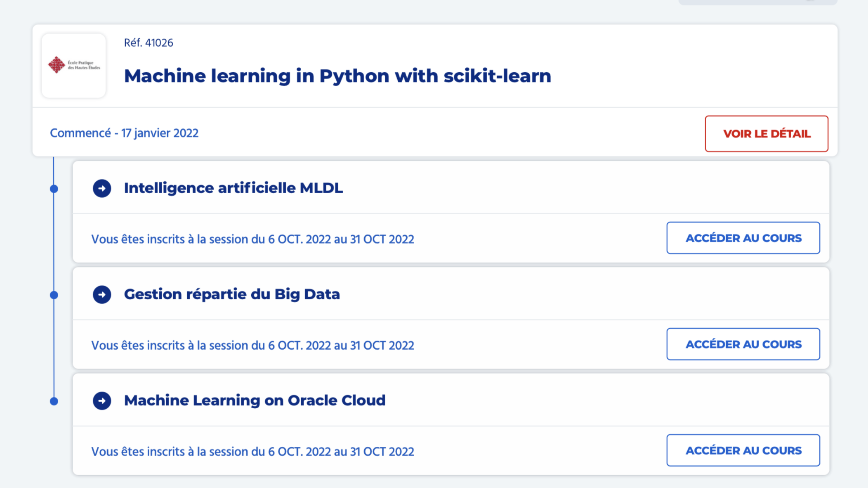Click arrow icon beside Intelligence artificielle MLDL
This screenshot has width=868, height=488.
(102, 188)
